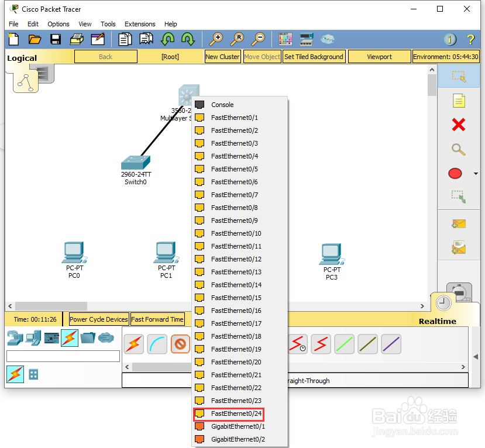Choose the red ellipse drawing tool

point(455,174)
